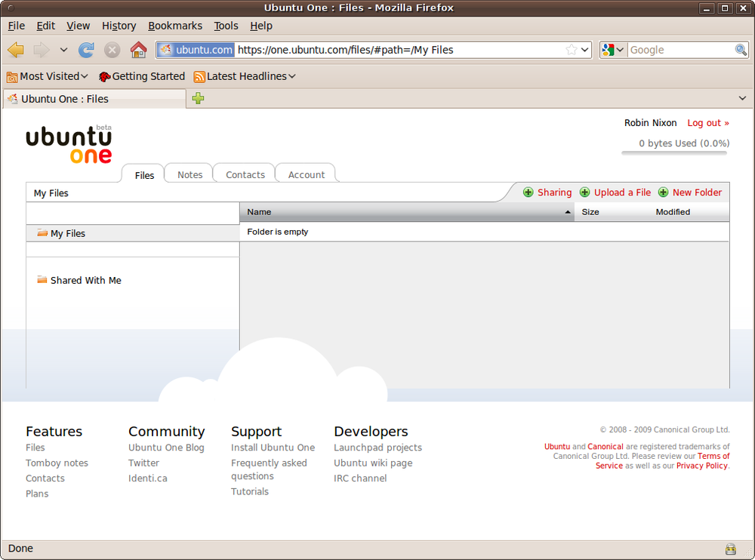Click the Upload a File plus icon
This screenshot has height=560, width=755.
585,192
